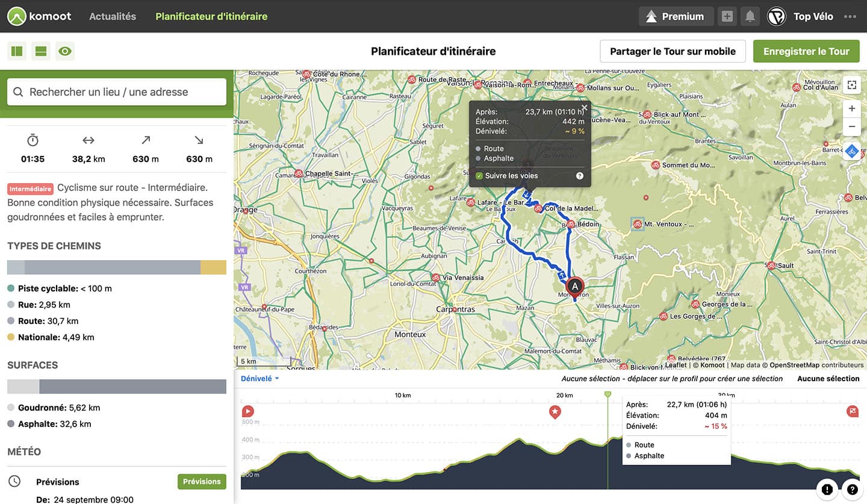867x504 pixels.
Task: Click the descent down-arrow icon
Action: click(199, 140)
